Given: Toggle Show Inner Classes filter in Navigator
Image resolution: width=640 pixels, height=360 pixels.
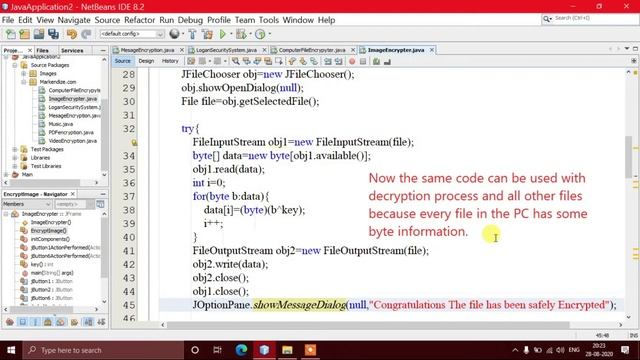Looking at the screenshot, I should pos(61,322).
